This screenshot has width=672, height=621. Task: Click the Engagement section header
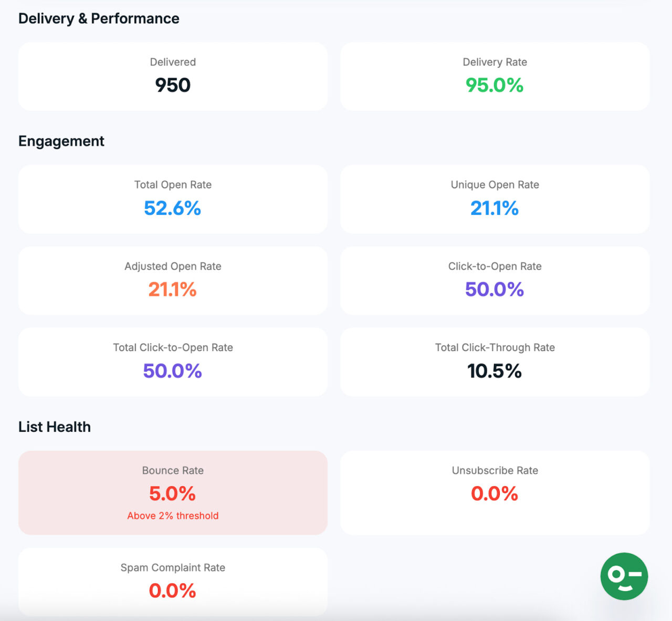tap(61, 141)
